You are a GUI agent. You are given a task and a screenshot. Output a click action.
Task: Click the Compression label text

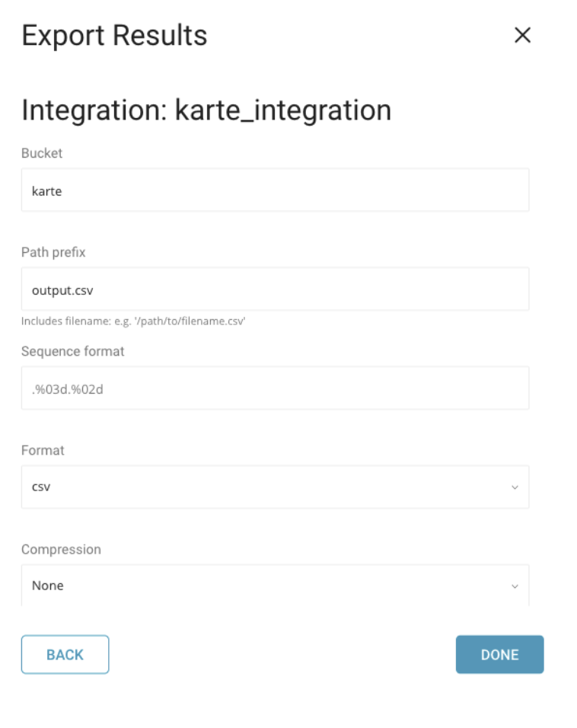point(61,549)
